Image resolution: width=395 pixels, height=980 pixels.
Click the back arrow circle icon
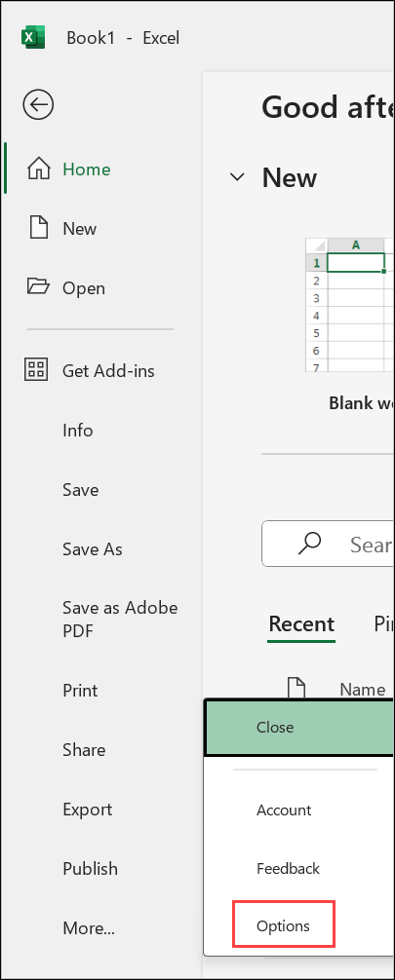[38, 104]
